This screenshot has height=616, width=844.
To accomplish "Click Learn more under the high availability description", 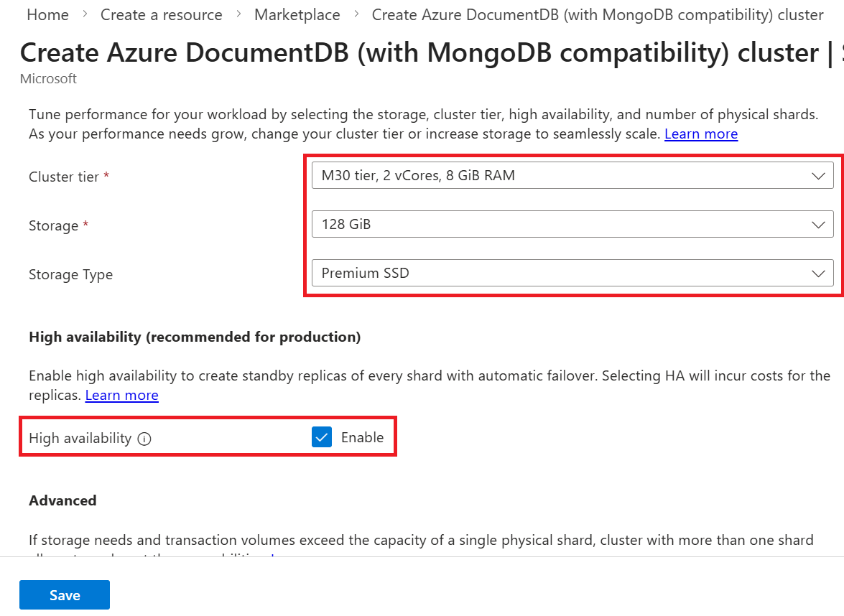I will 121,395.
